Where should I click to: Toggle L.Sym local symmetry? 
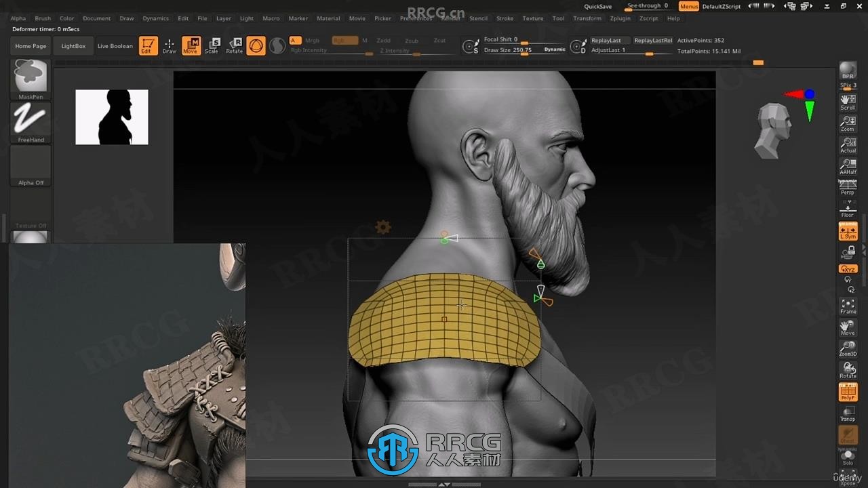click(x=848, y=231)
